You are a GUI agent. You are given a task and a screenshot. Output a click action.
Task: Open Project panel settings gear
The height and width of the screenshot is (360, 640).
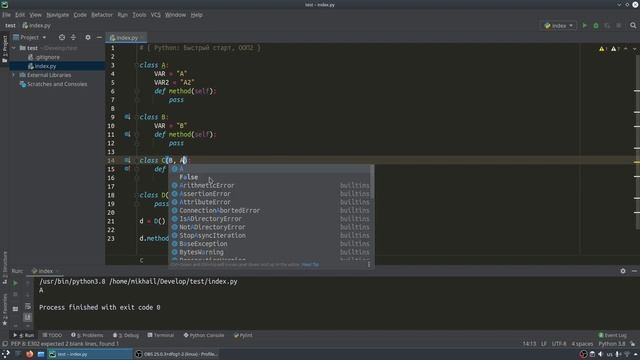[88, 37]
